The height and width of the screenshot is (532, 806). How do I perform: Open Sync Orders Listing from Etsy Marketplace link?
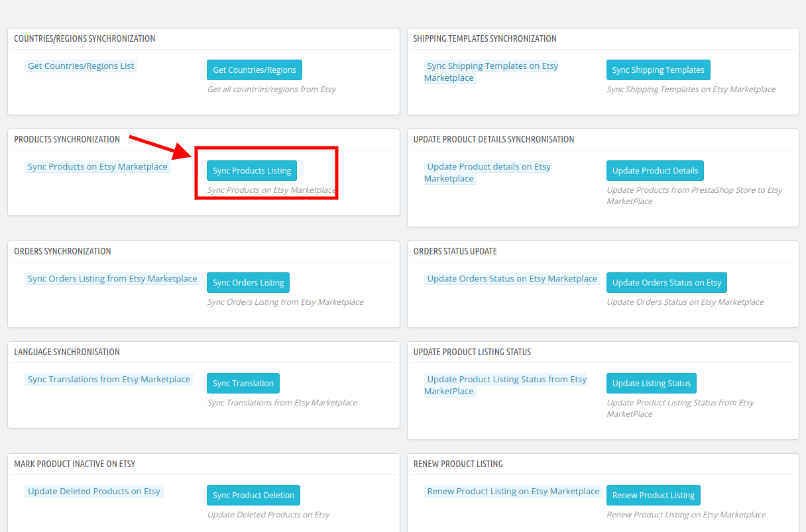(112, 279)
